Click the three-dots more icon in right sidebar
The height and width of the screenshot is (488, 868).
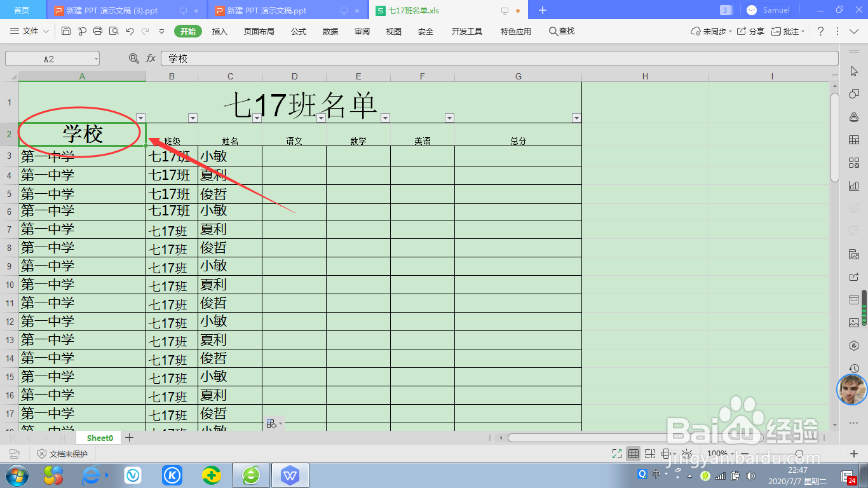click(854, 423)
